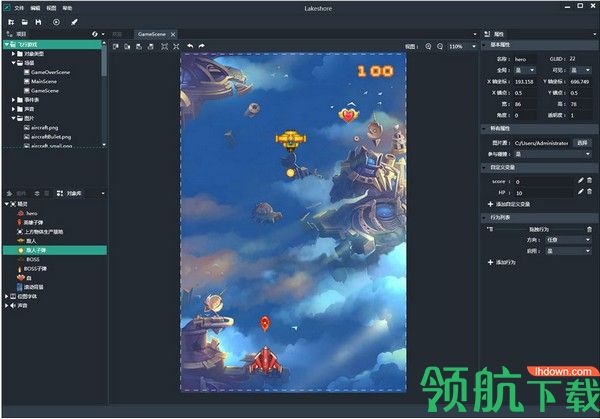Open the 视图 menu

(51, 8)
